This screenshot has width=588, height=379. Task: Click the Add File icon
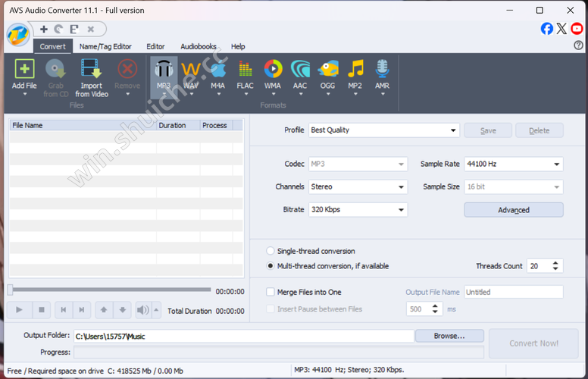click(x=24, y=70)
